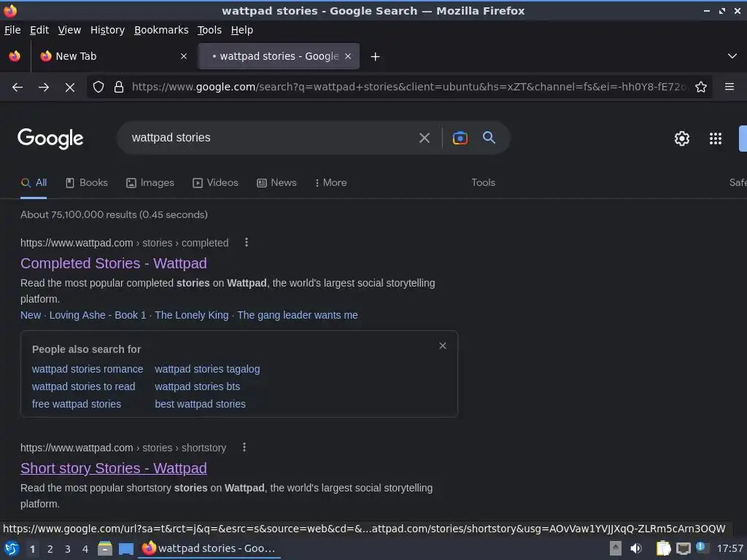Click the Firefox View pinned icon
Image resolution: width=747 pixels, height=560 pixels.
pos(15,56)
